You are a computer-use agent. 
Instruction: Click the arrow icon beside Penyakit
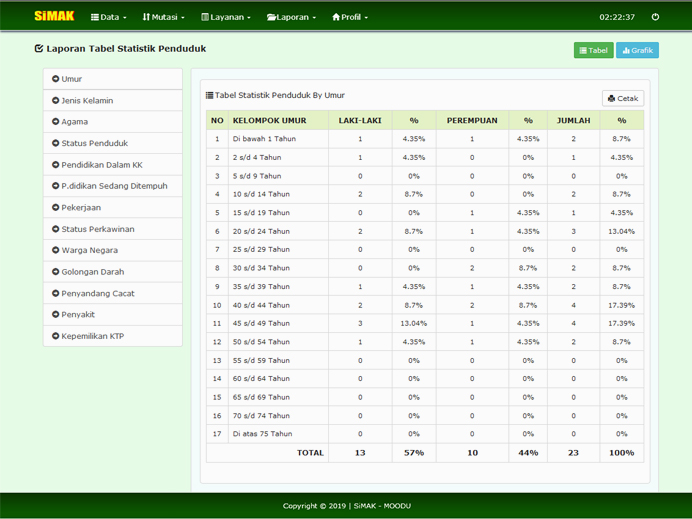pos(55,315)
